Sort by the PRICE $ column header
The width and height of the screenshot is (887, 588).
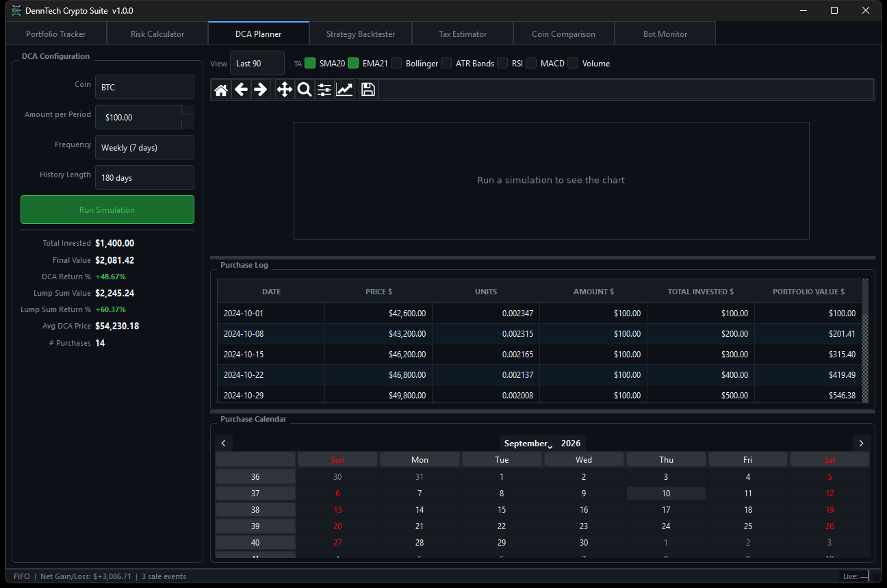coord(378,291)
